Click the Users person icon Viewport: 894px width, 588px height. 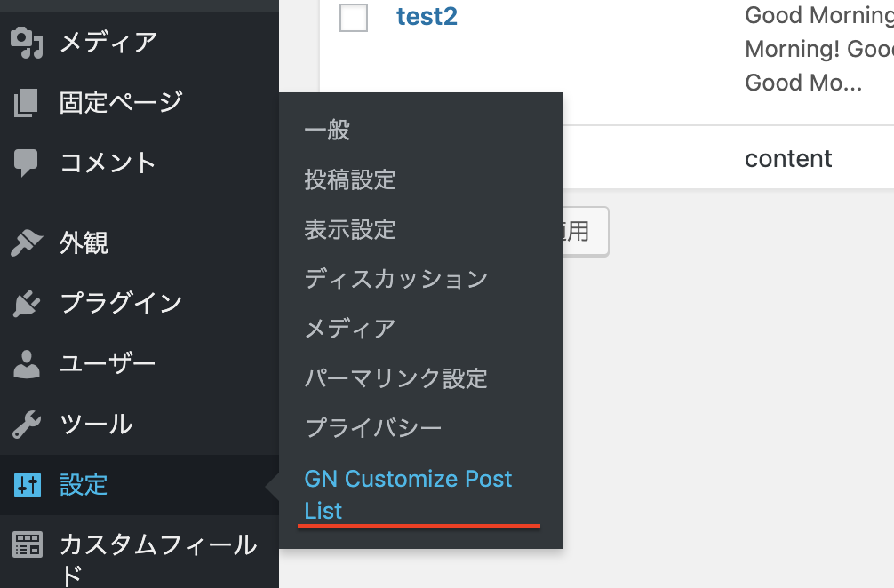point(27,363)
